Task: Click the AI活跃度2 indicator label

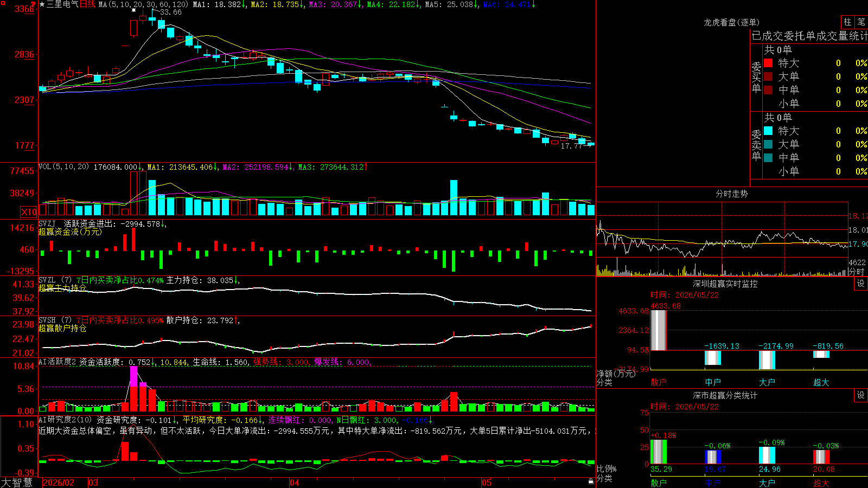Action: [x=58, y=362]
